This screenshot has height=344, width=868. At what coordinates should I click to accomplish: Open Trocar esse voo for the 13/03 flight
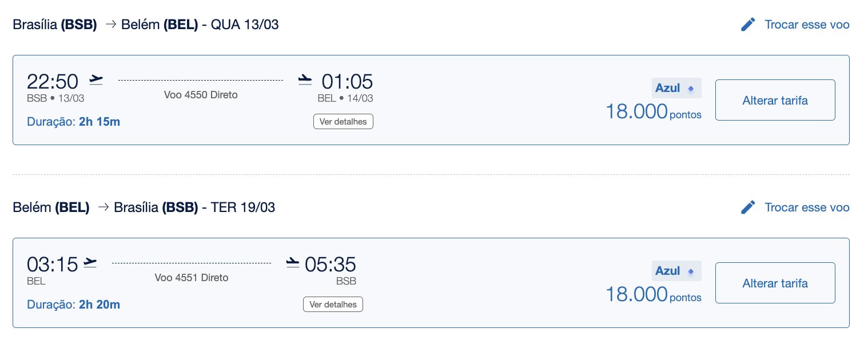click(x=807, y=25)
